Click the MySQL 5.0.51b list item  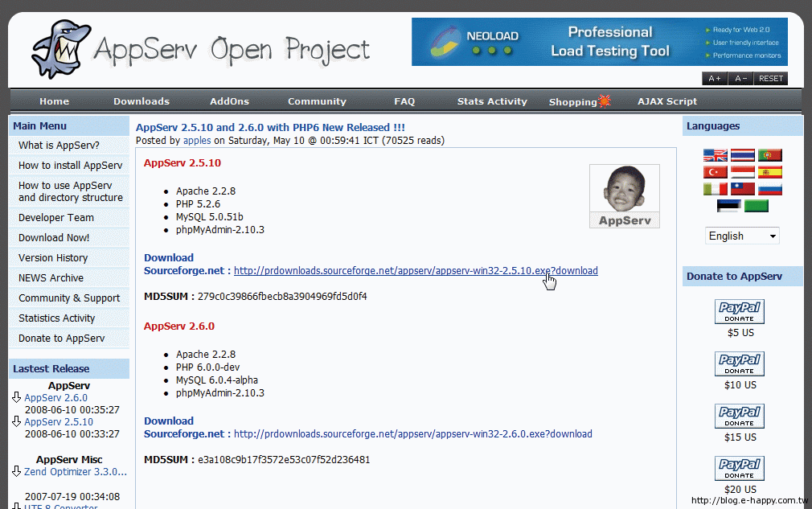tap(209, 217)
